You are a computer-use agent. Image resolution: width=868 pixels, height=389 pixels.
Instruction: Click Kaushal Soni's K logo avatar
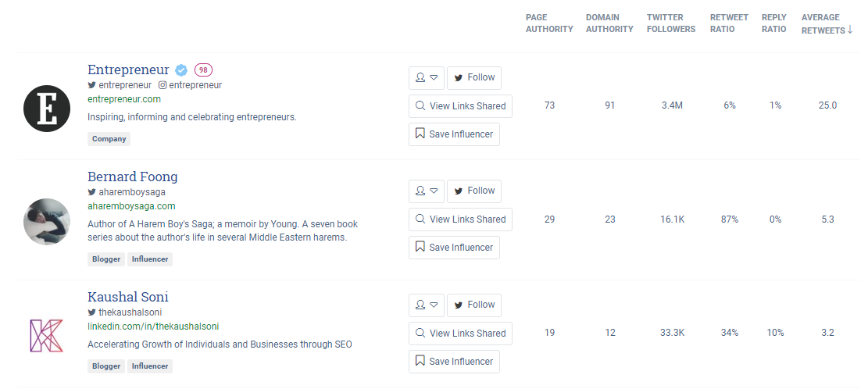click(47, 335)
